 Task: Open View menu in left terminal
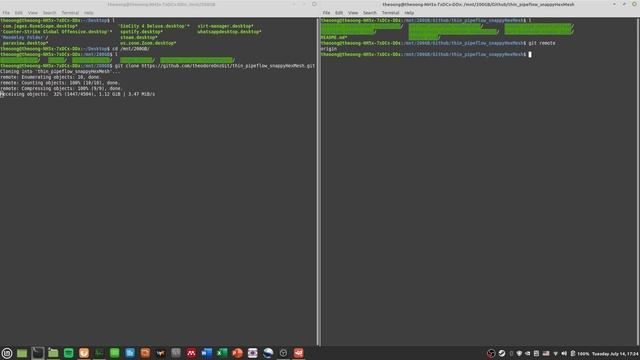click(x=33, y=13)
